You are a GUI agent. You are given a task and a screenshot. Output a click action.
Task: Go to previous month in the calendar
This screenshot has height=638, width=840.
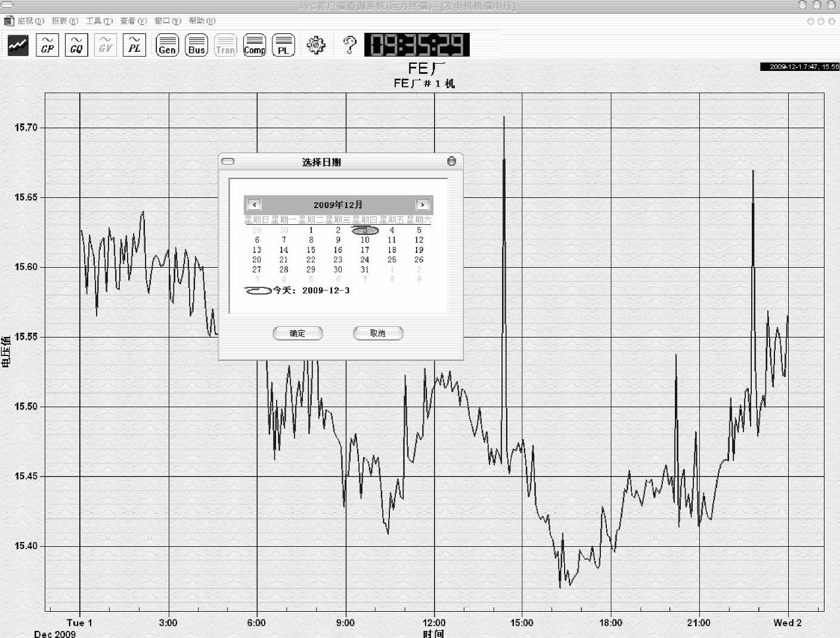254,205
